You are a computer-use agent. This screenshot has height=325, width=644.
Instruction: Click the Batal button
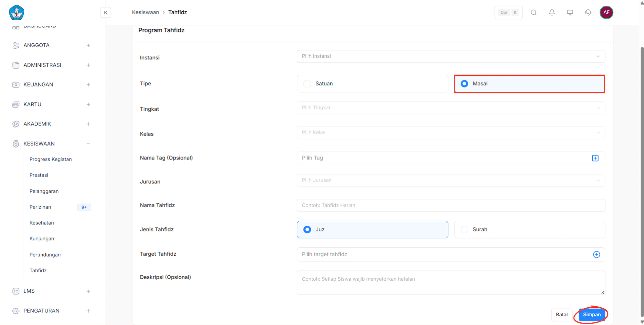coord(561,314)
